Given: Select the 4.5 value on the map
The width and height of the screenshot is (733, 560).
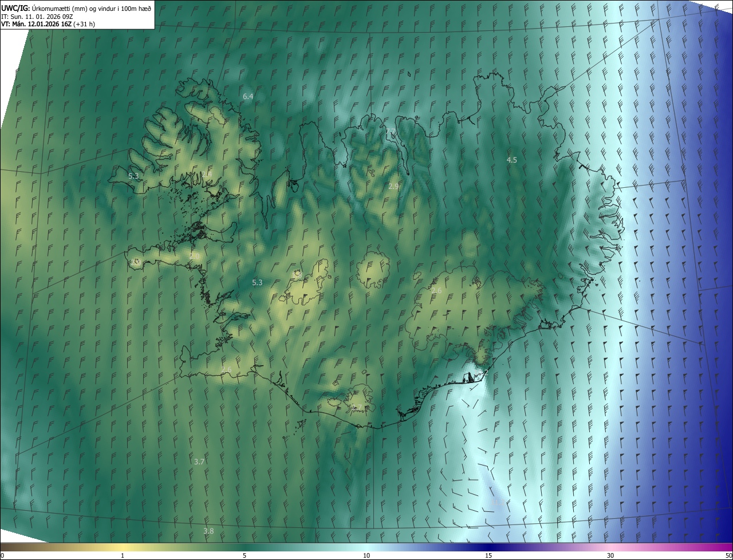Looking at the screenshot, I should (x=512, y=160).
